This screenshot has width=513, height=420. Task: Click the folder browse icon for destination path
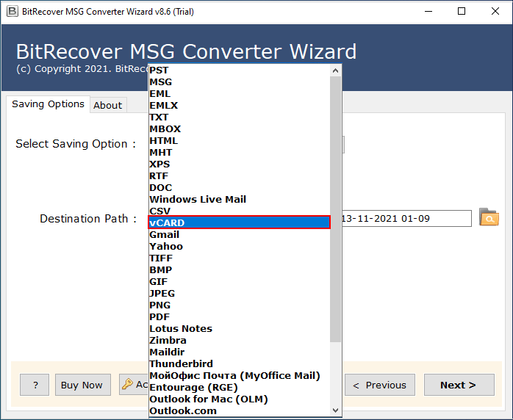point(489,217)
